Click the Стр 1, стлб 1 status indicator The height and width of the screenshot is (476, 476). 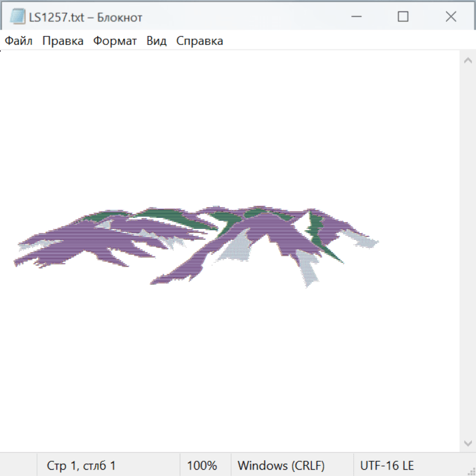coord(81,465)
